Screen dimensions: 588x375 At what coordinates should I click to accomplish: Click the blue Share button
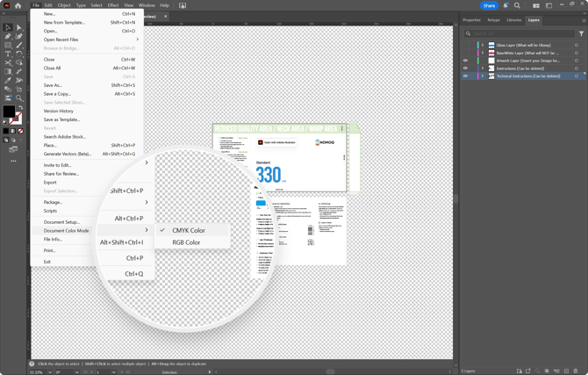tap(489, 5)
